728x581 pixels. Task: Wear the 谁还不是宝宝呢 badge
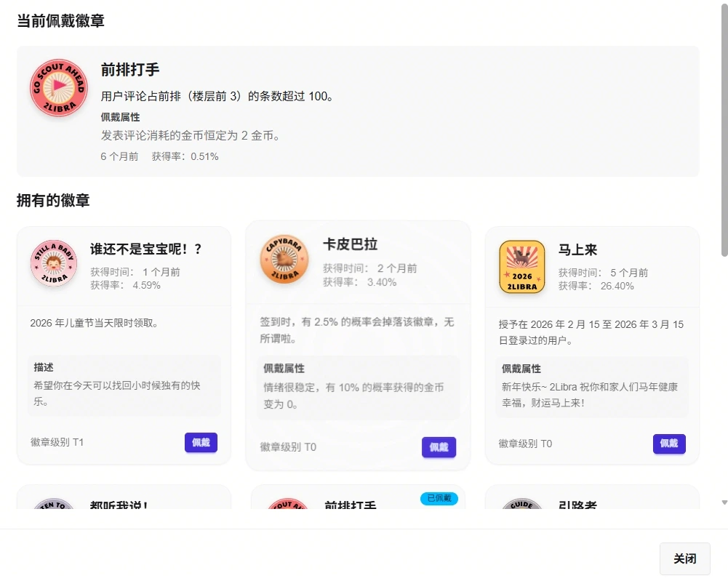click(x=201, y=442)
